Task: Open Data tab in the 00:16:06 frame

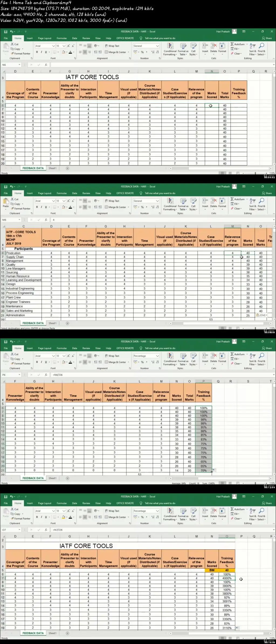Action: click(75, 503)
